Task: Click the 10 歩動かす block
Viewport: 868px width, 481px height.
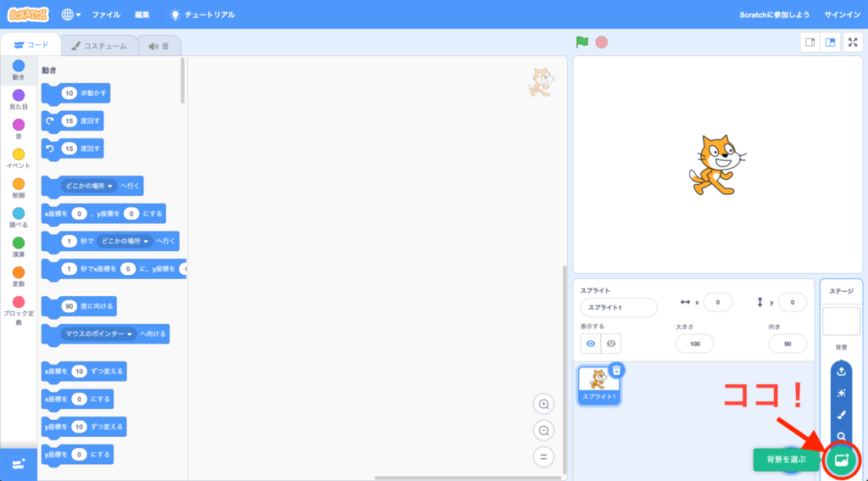Action: (x=75, y=93)
